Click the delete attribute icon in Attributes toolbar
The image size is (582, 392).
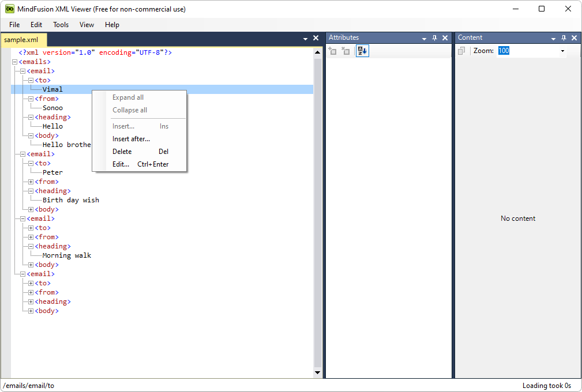tap(346, 51)
